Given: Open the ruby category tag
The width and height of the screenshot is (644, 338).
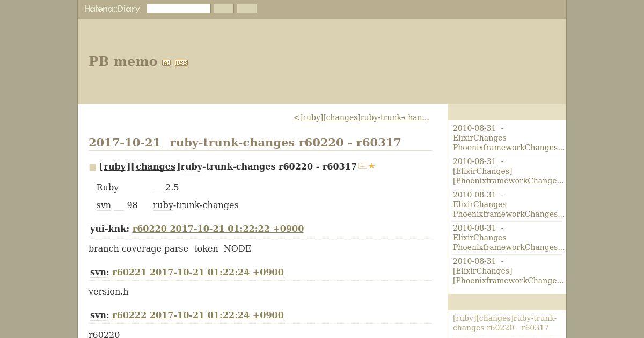Looking at the screenshot, I should (115, 166).
